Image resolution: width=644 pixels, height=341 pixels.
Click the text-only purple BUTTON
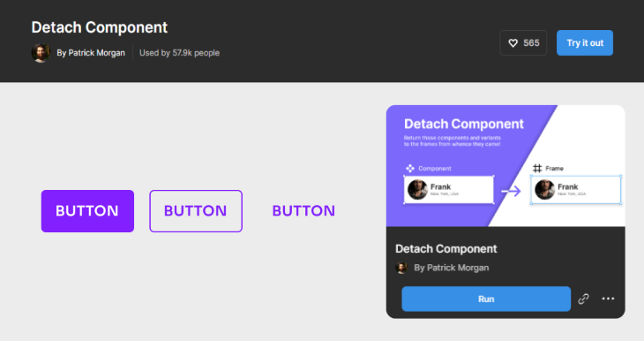[303, 211]
